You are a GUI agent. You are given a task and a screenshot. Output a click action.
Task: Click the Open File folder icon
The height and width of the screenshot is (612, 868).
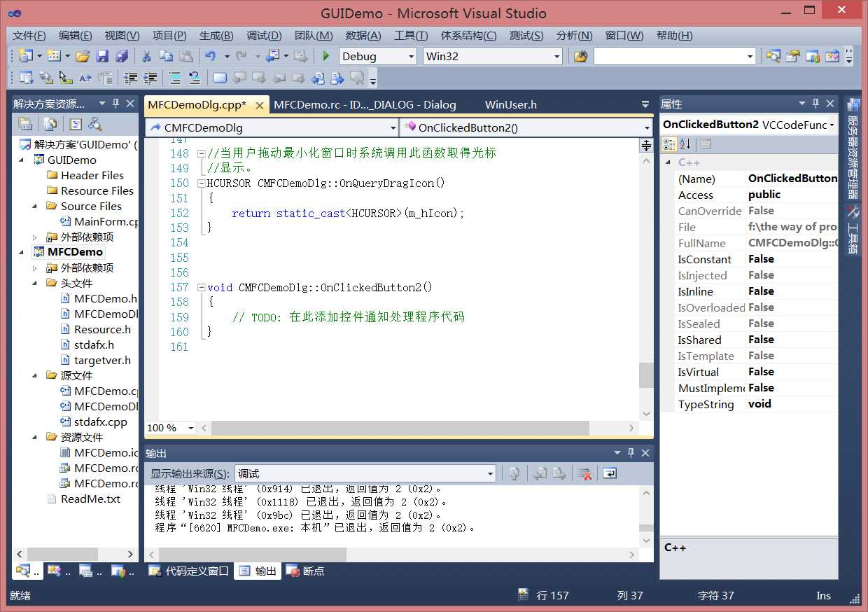[x=83, y=56]
